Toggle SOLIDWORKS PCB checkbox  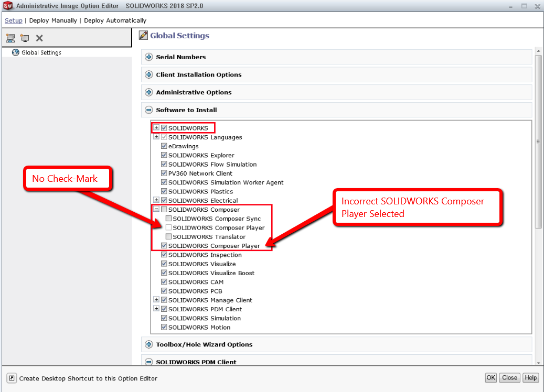point(164,291)
